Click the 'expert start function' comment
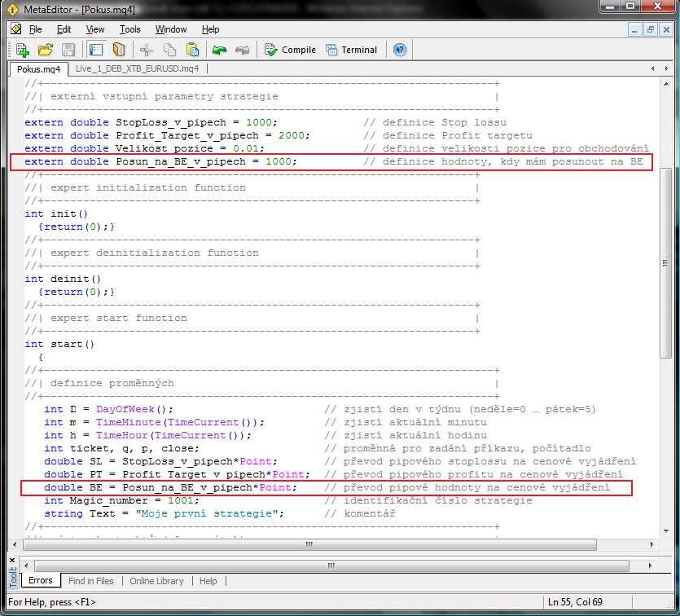The height and width of the screenshot is (616, 680). tap(119, 318)
